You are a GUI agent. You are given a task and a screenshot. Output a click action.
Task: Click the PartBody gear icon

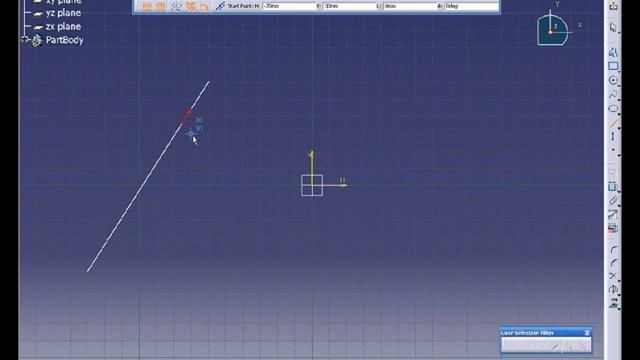point(37,40)
